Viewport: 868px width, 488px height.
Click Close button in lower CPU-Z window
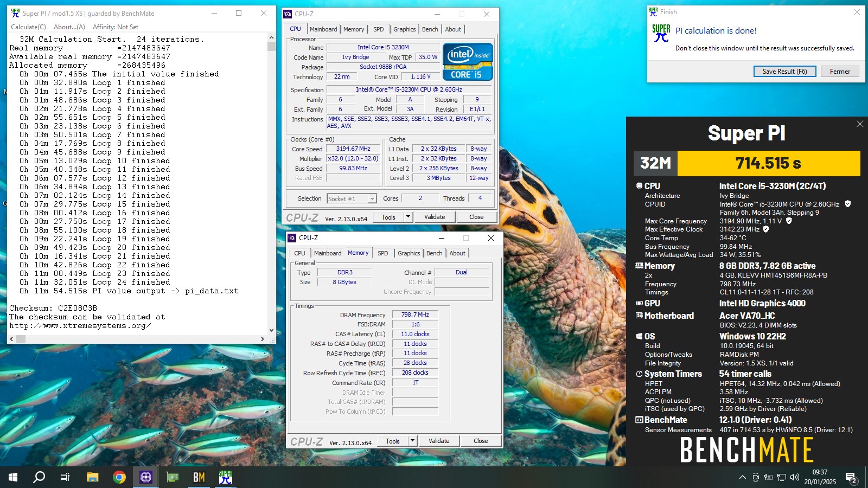point(481,441)
